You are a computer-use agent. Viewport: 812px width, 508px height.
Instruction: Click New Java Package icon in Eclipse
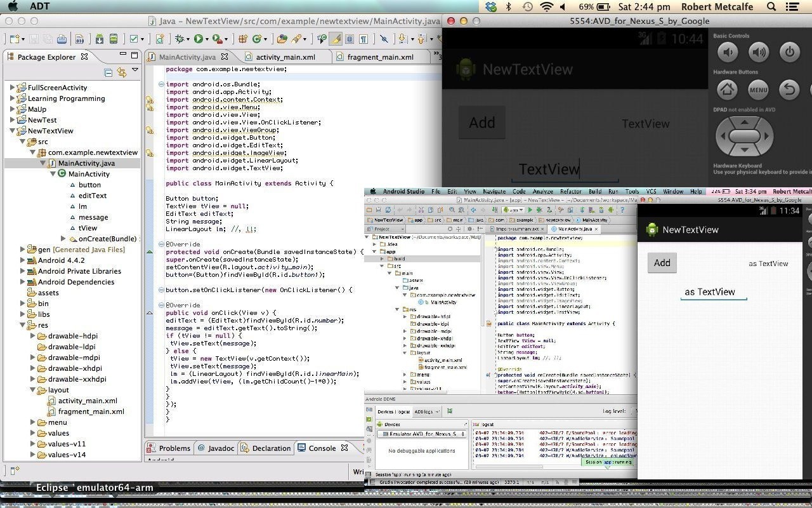243,39
